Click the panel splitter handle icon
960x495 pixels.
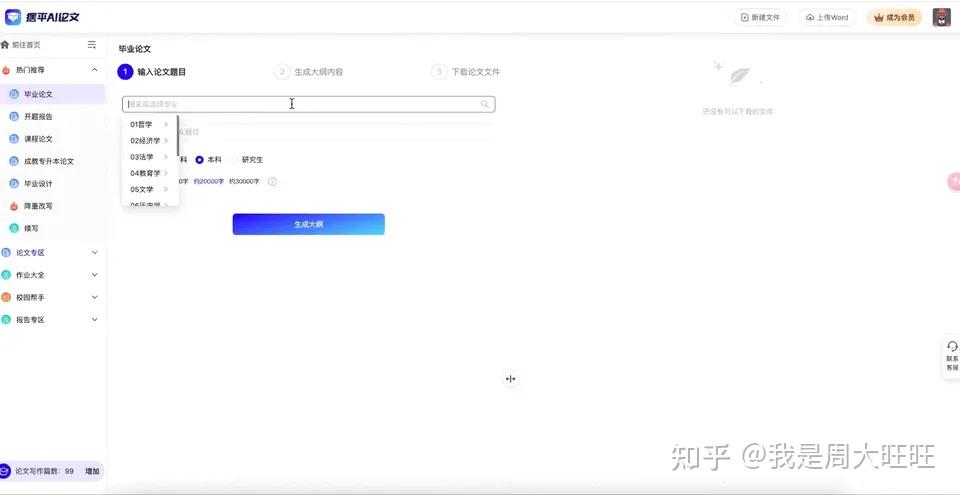click(511, 379)
